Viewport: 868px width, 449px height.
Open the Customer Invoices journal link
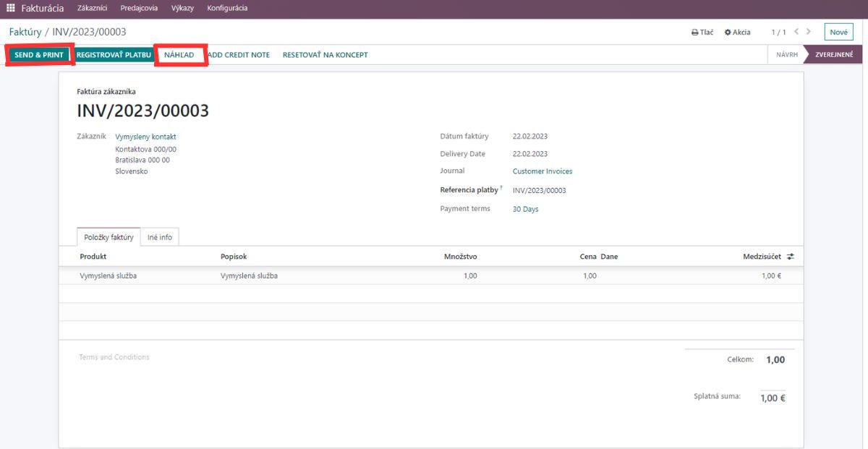[x=542, y=171]
